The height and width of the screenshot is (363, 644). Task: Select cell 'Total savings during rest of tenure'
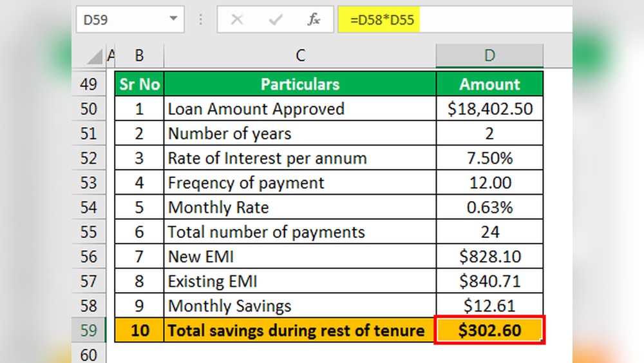pyautogui.click(x=300, y=330)
